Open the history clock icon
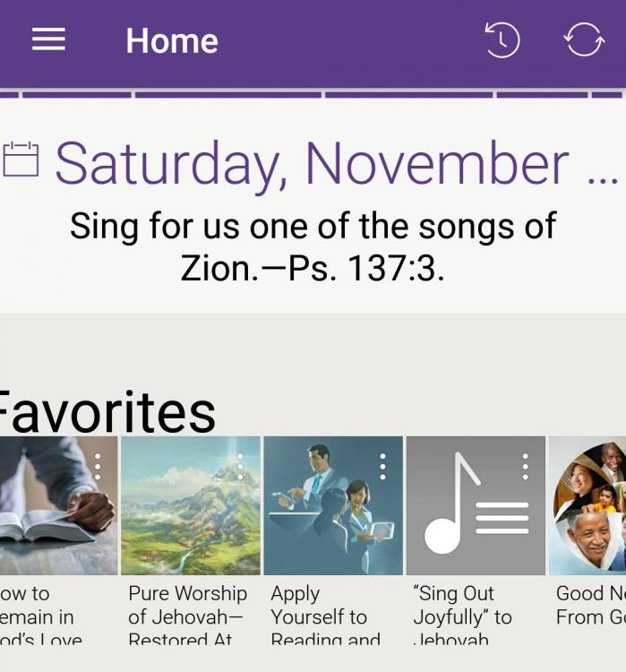Viewport: 626px width, 672px height. (502, 40)
